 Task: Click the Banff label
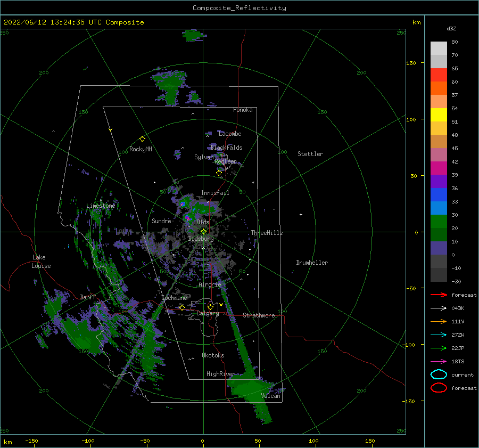tap(88, 297)
